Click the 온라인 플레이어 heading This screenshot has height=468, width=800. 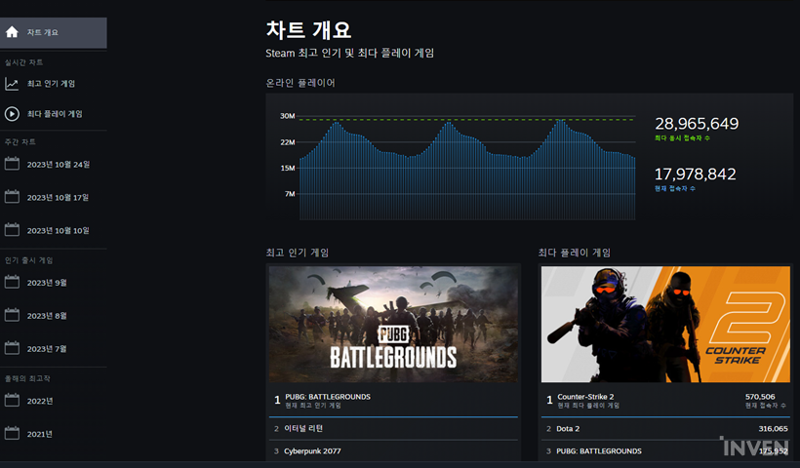(x=301, y=83)
